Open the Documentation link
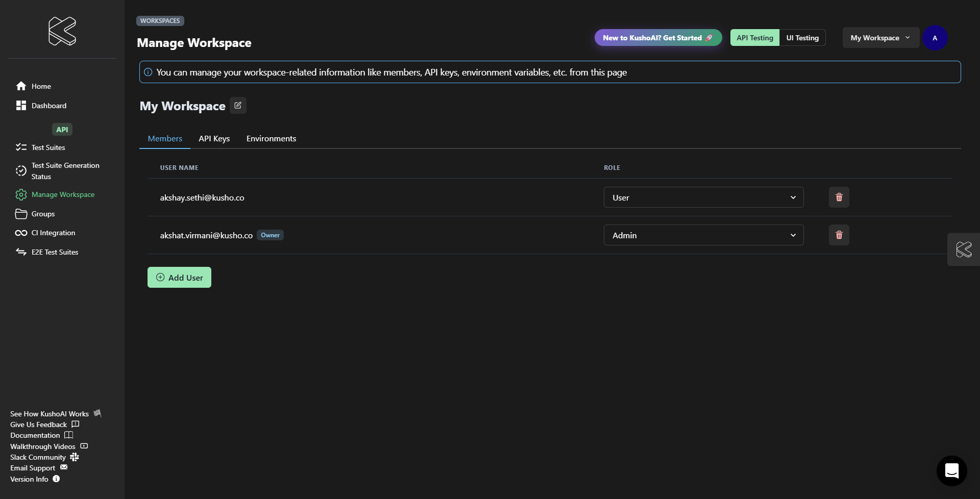The width and height of the screenshot is (980, 499). tap(35, 435)
